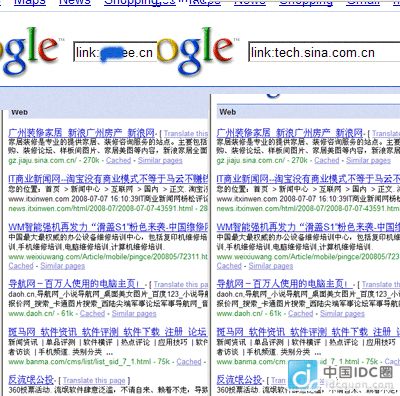This screenshot has width=400, height=396.
Task: Open Cached link for gz.jiaju.sina.com.cn on left
Action: [x=118, y=160]
